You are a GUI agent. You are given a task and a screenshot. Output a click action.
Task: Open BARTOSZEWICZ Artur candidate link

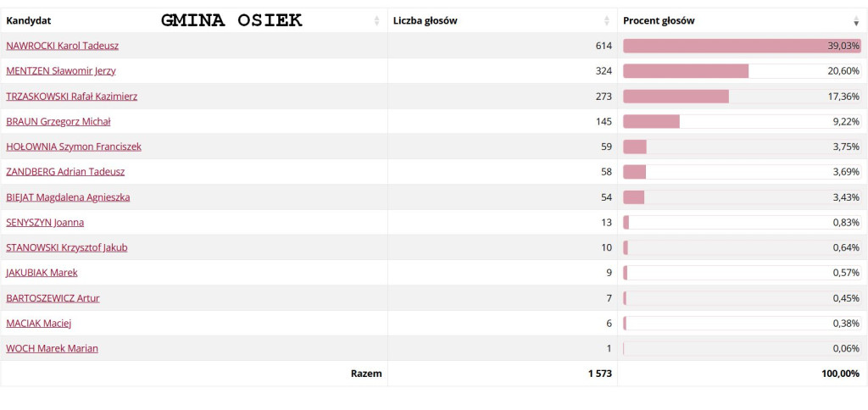pos(53,298)
